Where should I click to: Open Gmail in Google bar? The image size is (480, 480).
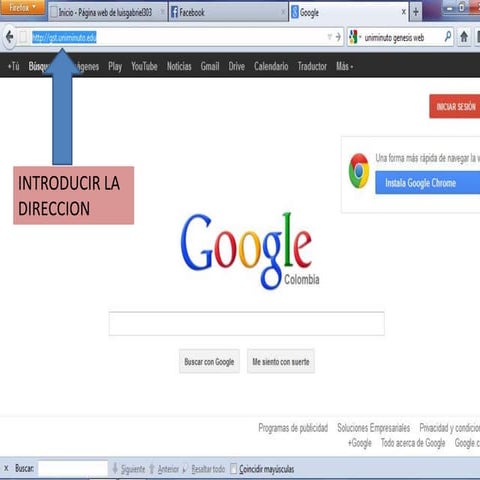210,66
